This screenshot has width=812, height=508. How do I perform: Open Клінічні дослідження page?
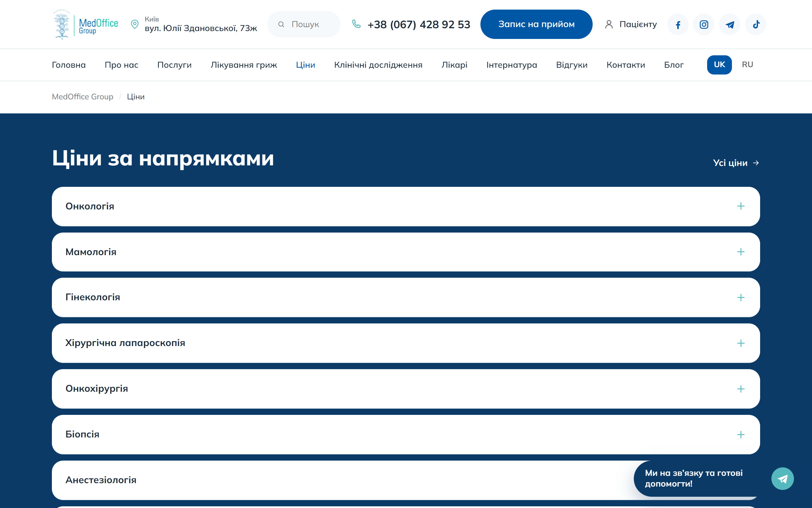pos(378,65)
